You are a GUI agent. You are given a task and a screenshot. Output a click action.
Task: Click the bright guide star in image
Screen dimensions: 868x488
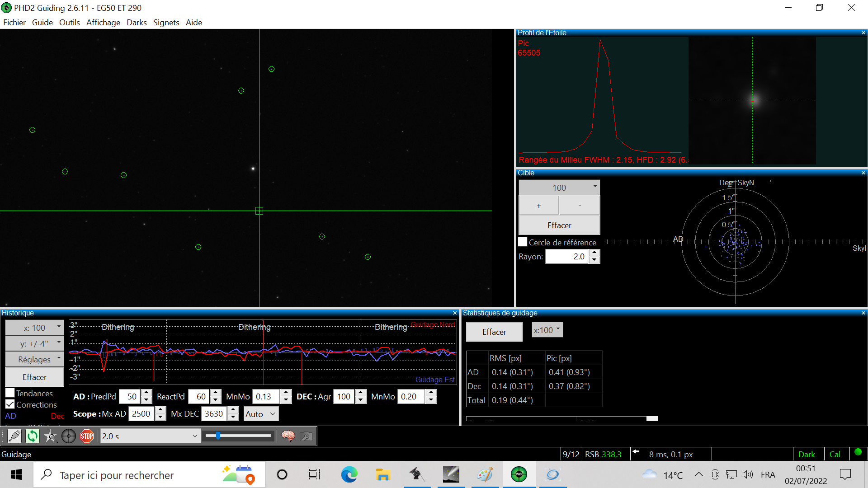pyautogui.click(x=253, y=169)
